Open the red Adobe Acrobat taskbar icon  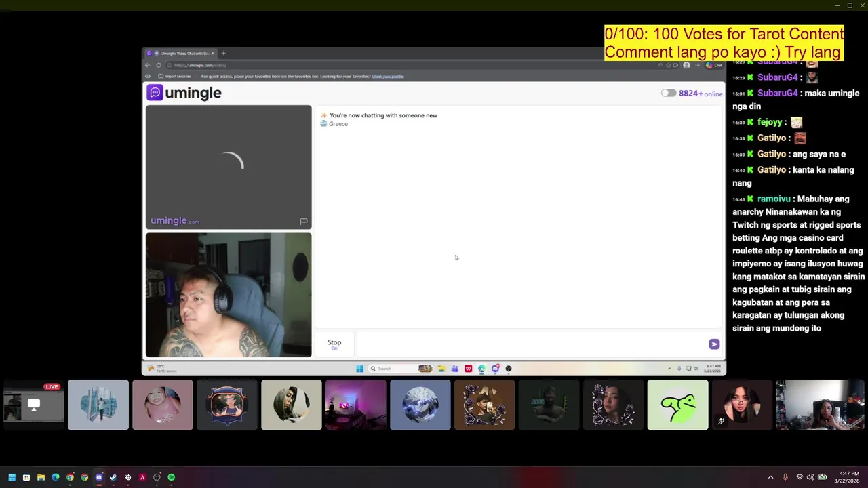point(142,477)
